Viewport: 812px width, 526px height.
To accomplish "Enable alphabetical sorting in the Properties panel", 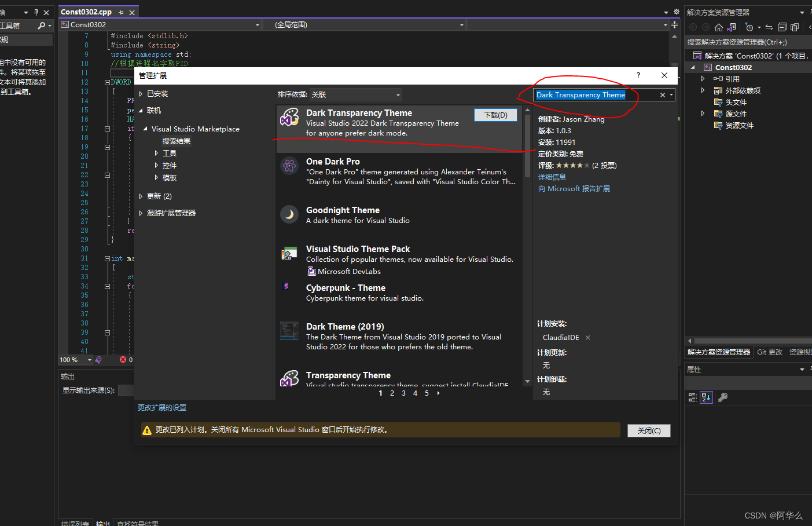I will coord(706,397).
